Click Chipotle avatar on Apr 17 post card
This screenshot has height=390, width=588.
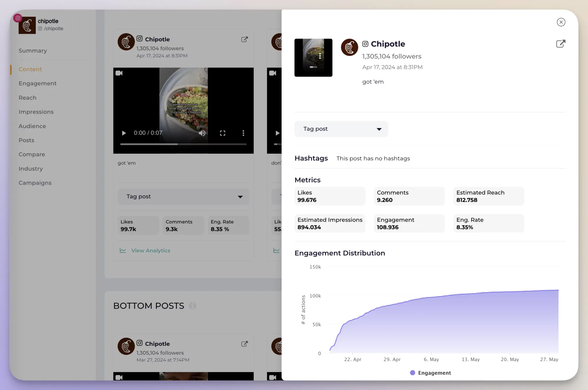[x=126, y=42]
